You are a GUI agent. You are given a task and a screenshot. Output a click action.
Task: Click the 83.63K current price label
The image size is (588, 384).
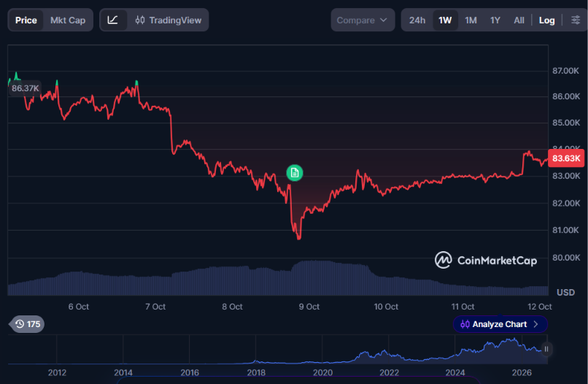[566, 158]
